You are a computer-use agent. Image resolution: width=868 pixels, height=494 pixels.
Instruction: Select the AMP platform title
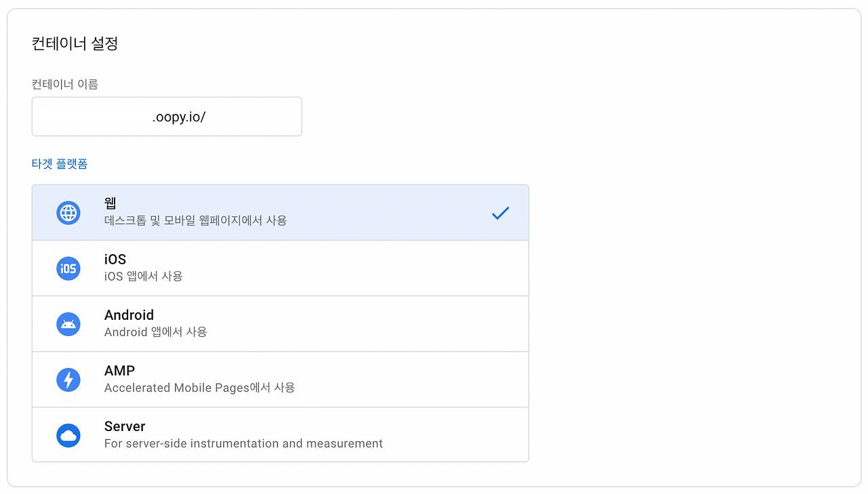(119, 370)
